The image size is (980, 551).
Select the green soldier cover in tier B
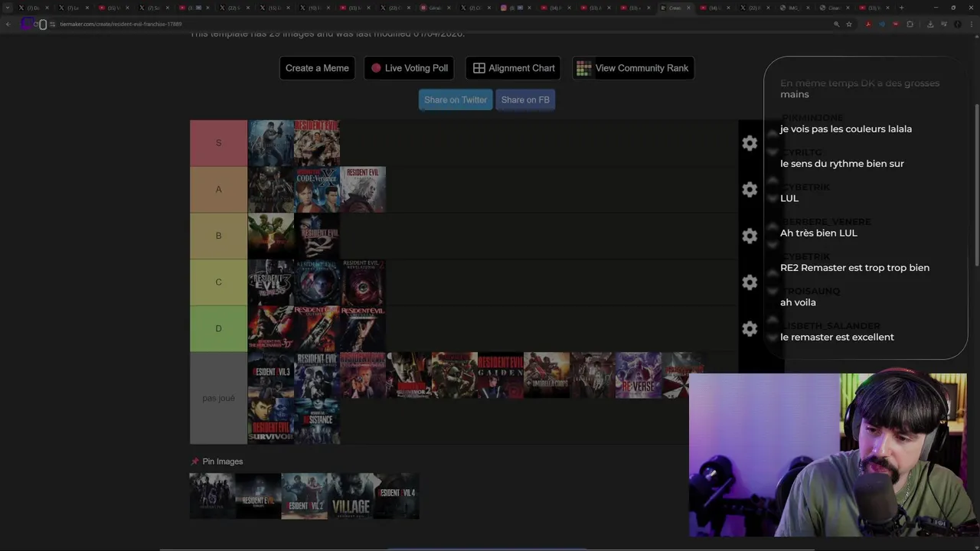271,236
